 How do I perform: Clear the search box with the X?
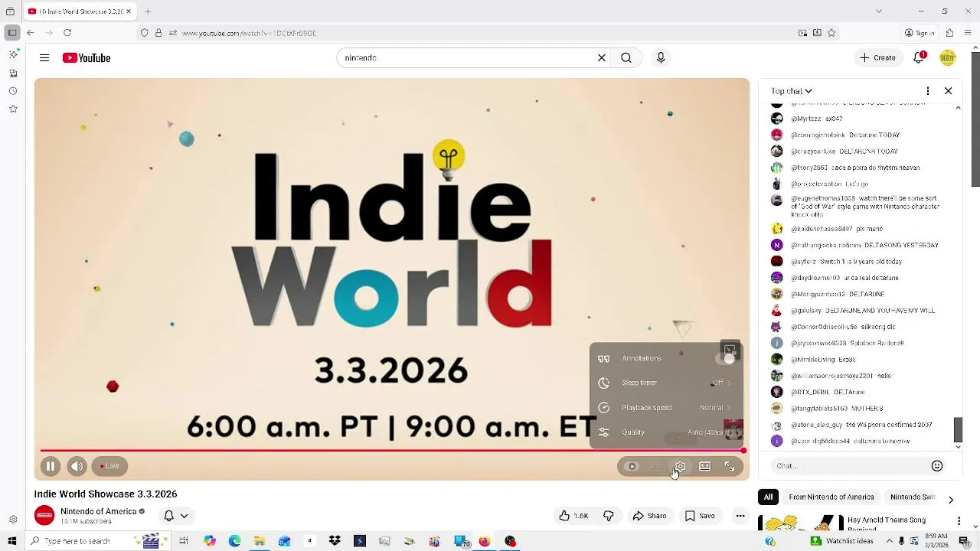[x=602, y=58]
